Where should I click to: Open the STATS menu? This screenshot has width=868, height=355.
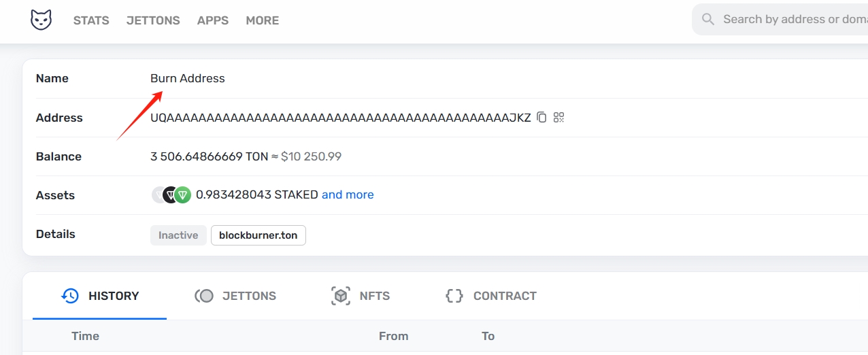click(91, 20)
